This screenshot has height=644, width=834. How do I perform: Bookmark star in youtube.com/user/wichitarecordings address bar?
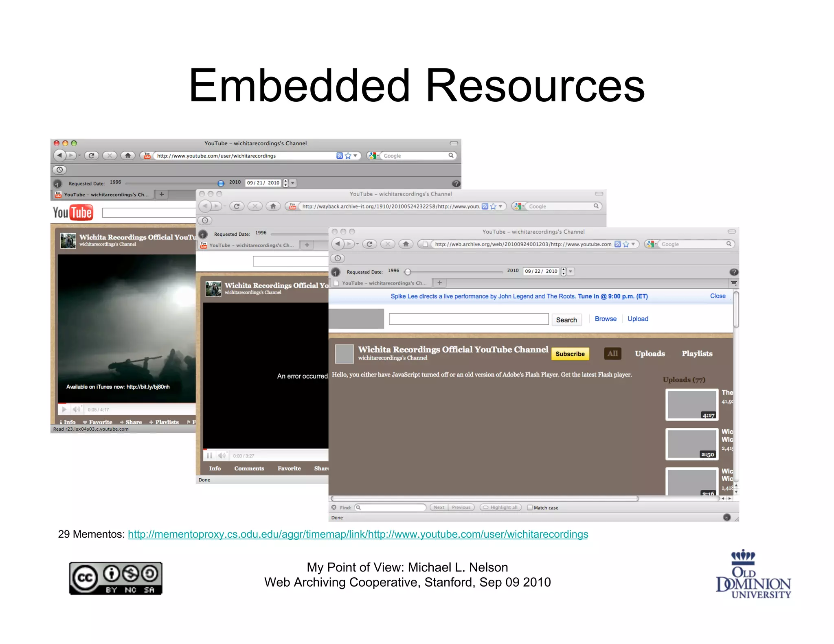pyautogui.click(x=348, y=156)
